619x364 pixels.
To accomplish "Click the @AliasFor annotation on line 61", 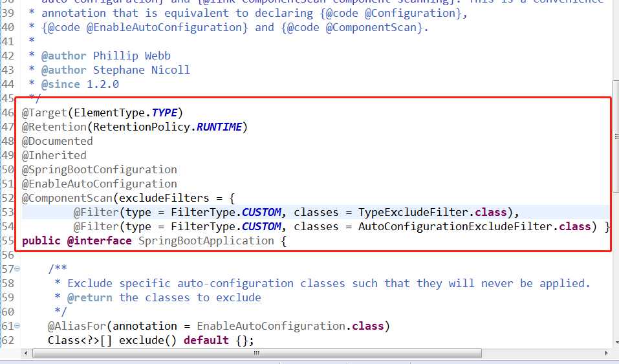I will tap(77, 326).
